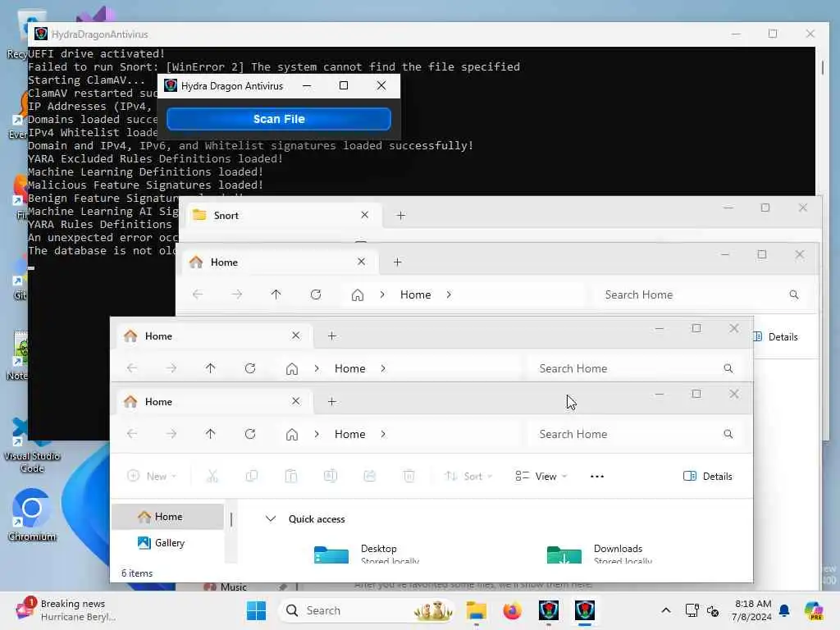Viewport: 840px width, 630px height.
Task: Click the Paste icon in Explorer toolbar
Action: 291,477
